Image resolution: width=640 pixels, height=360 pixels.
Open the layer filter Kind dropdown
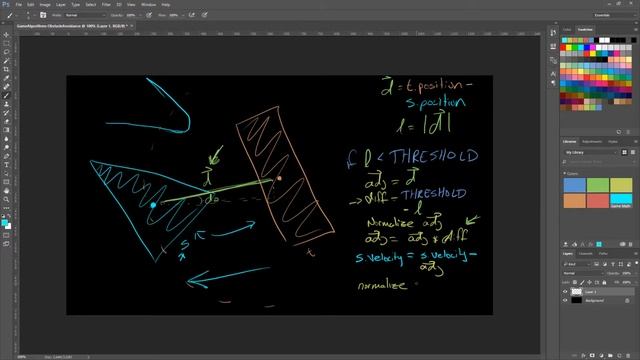pyautogui.click(x=577, y=264)
